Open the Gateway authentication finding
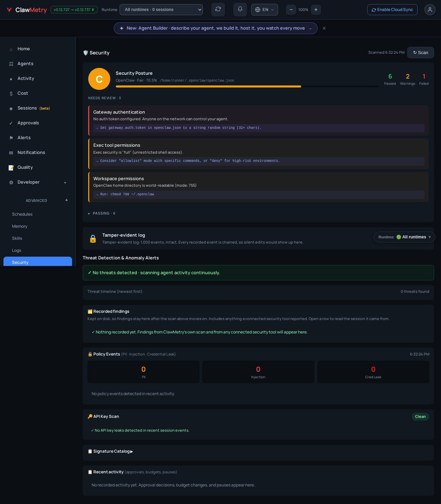The height and width of the screenshot is (504, 441). 258,120
